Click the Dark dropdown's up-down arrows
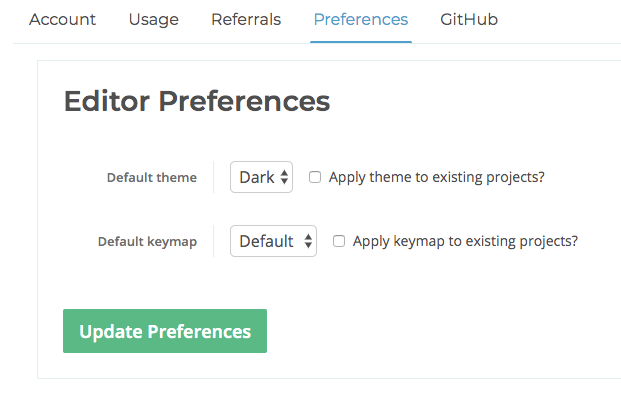The width and height of the screenshot is (621, 393). click(284, 177)
